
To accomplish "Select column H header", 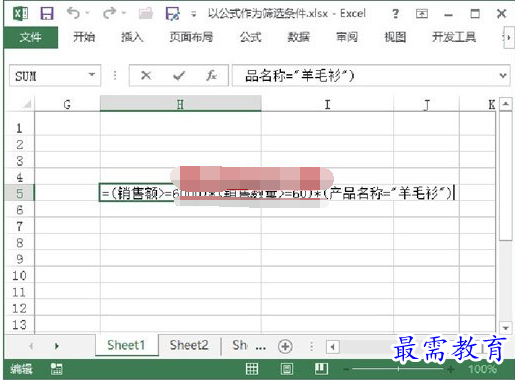I will point(180,104).
